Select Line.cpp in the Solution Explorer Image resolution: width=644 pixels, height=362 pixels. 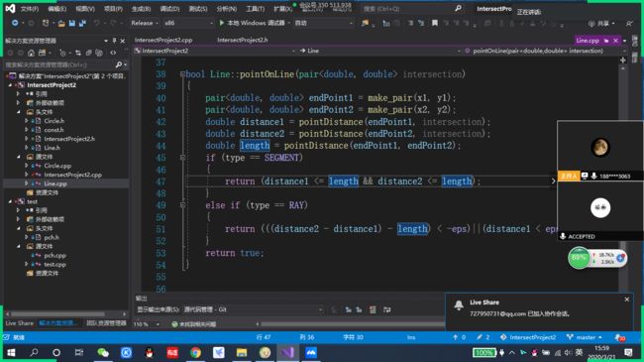point(55,183)
